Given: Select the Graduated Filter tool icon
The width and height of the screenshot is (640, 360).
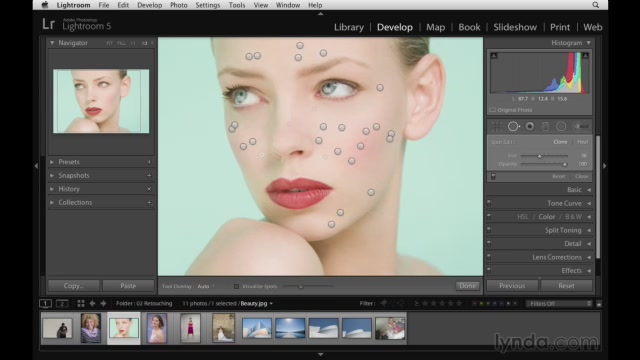Looking at the screenshot, I should 545,127.
